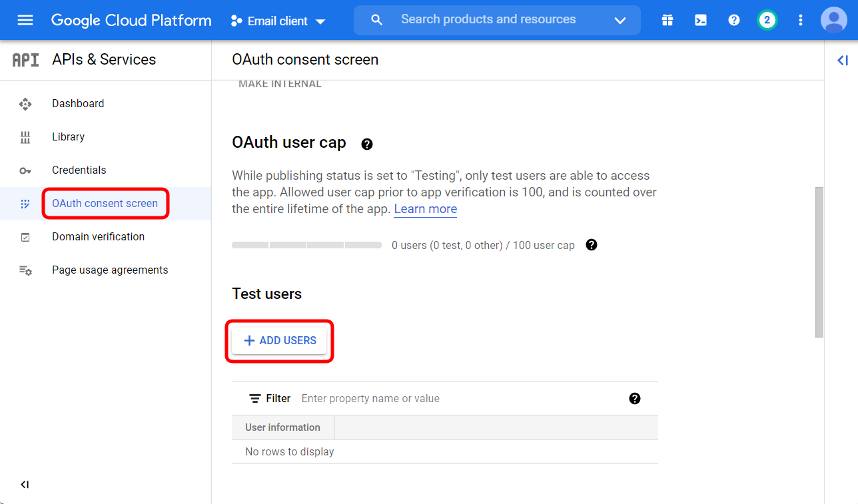The image size is (858, 504).
Task: Click the gift free trial icon
Action: [x=667, y=20]
